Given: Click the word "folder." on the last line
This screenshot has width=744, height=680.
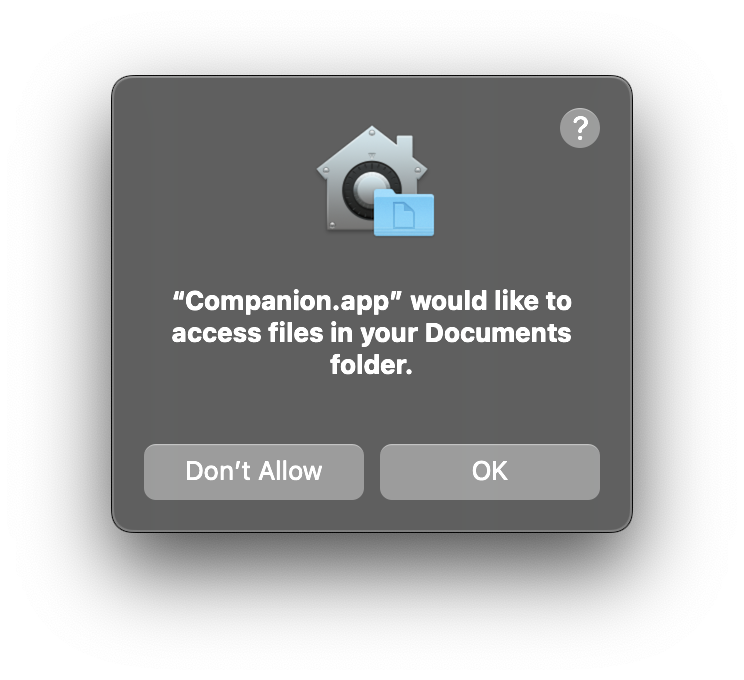Looking at the screenshot, I should click(371, 364).
